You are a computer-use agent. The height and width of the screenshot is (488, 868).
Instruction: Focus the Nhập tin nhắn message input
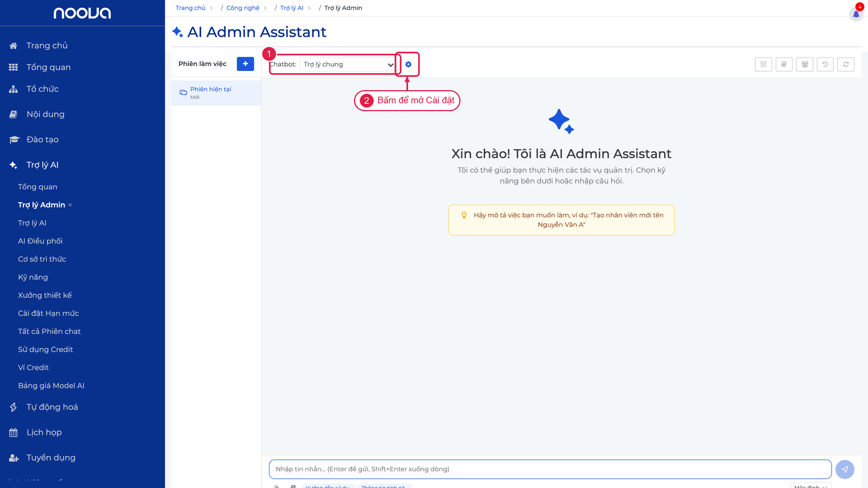(x=550, y=470)
